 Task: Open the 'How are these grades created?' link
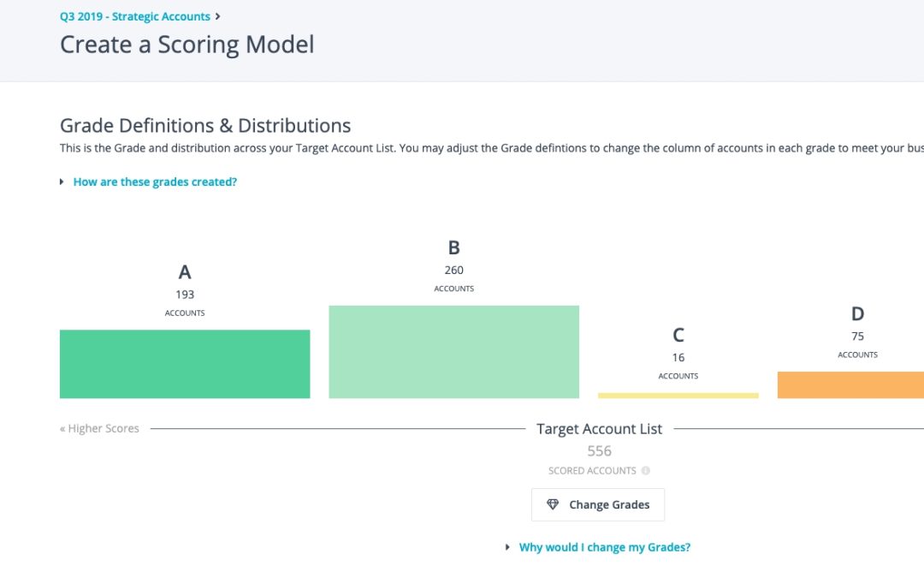click(155, 182)
